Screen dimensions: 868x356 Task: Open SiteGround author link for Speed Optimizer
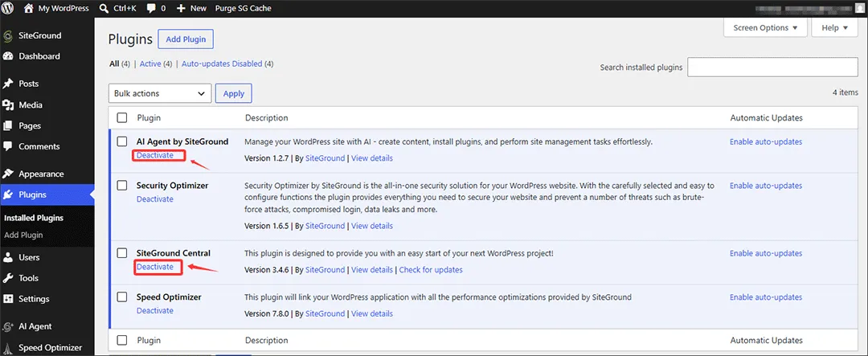point(325,314)
